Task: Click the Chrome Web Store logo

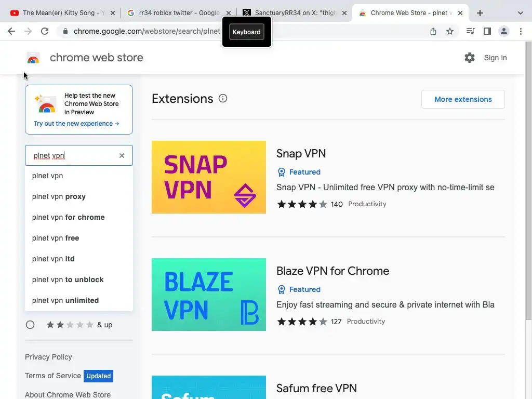Action: [33, 58]
